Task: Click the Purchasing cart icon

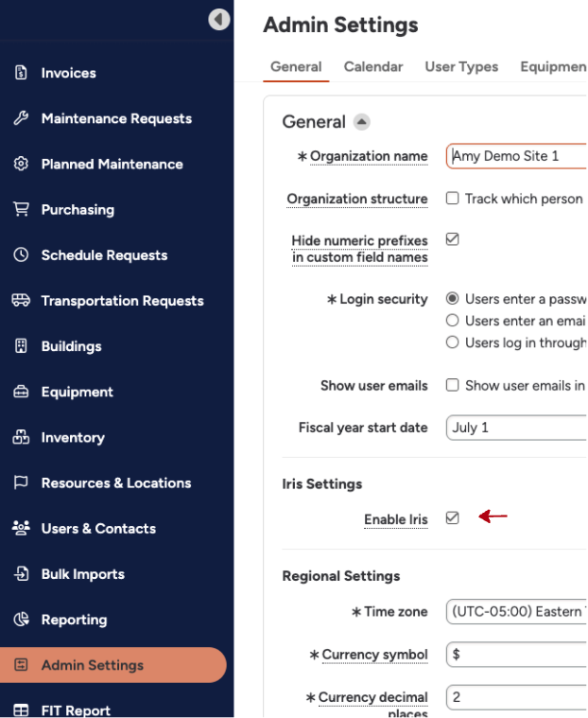Action: (x=21, y=209)
